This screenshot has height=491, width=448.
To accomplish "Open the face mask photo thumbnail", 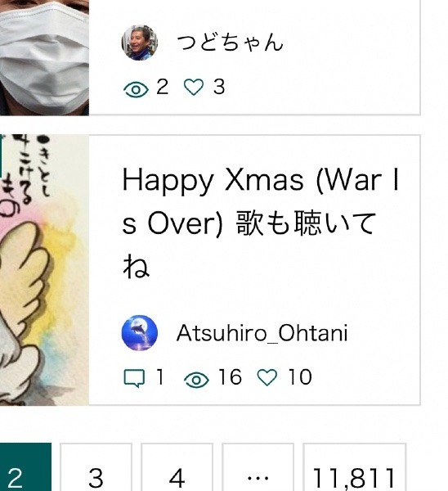I will click(x=44, y=57).
